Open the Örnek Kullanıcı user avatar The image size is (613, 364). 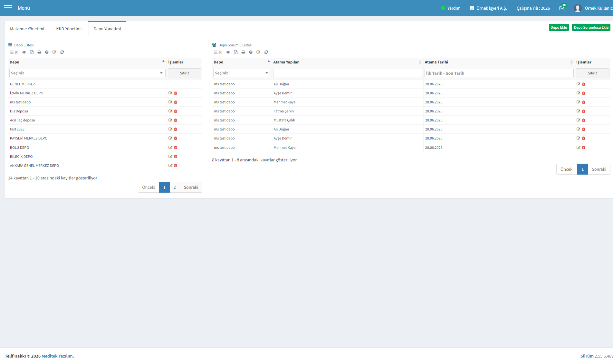[x=578, y=8]
